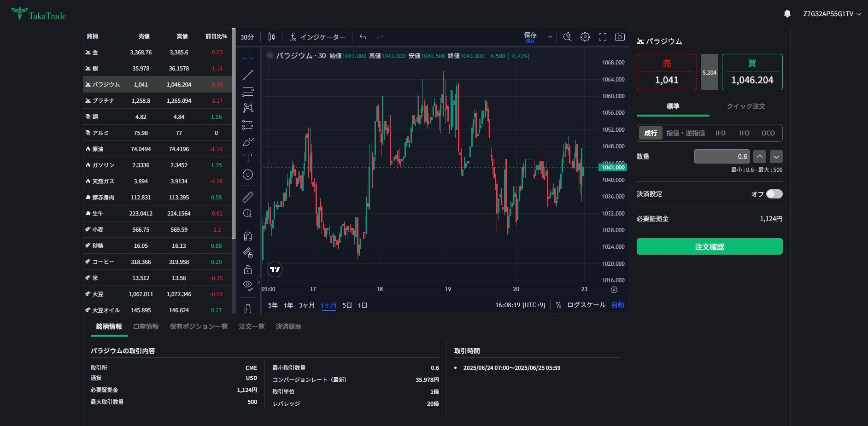
Task: Click the trash icon to remove drawings
Action: click(248, 309)
